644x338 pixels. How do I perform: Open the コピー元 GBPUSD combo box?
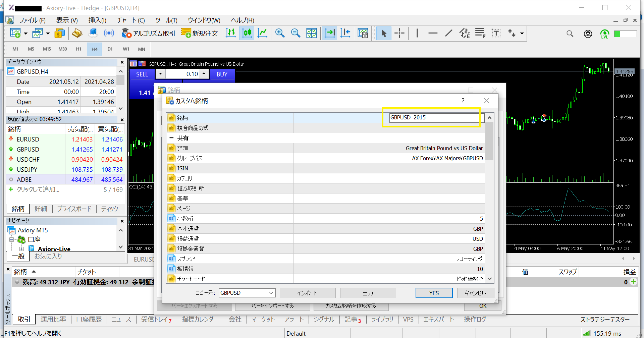[247, 293]
